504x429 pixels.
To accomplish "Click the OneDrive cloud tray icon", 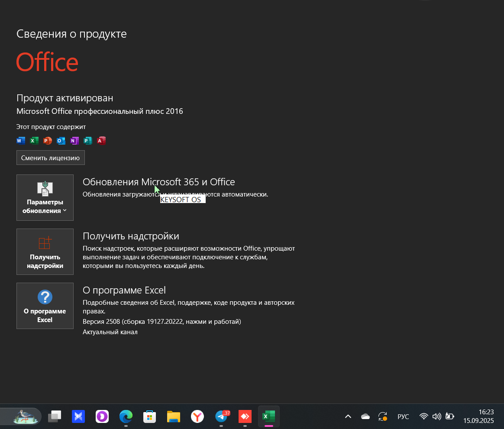I will [x=365, y=416].
